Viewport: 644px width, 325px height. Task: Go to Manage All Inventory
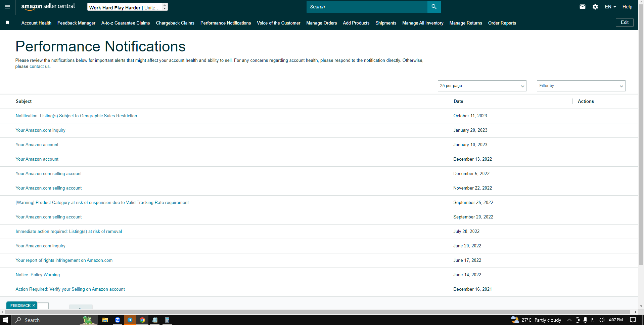[x=423, y=23]
